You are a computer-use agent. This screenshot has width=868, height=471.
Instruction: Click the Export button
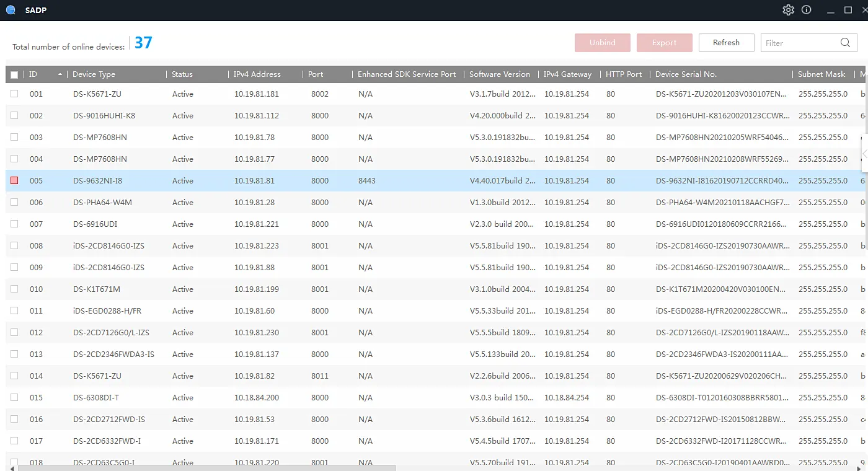665,43
